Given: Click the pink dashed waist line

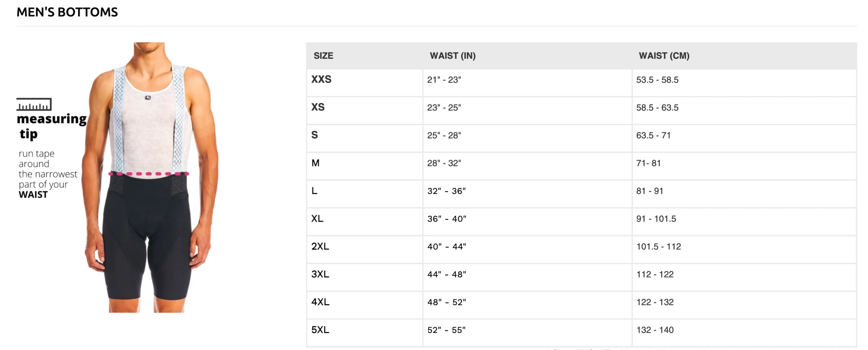Looking at the screenshot, I should pyautogui.click(x=149, y=173).
